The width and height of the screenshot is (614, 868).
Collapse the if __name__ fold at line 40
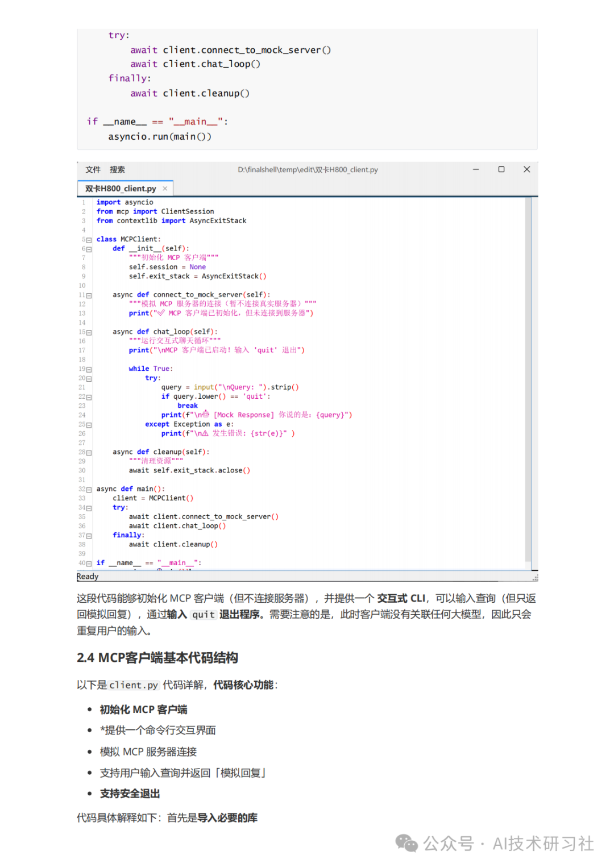89,562
